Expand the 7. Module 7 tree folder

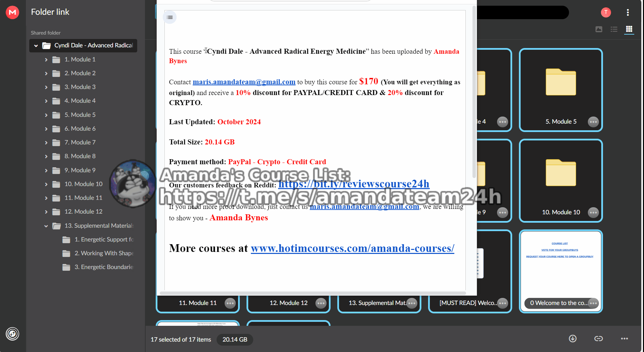46,143
